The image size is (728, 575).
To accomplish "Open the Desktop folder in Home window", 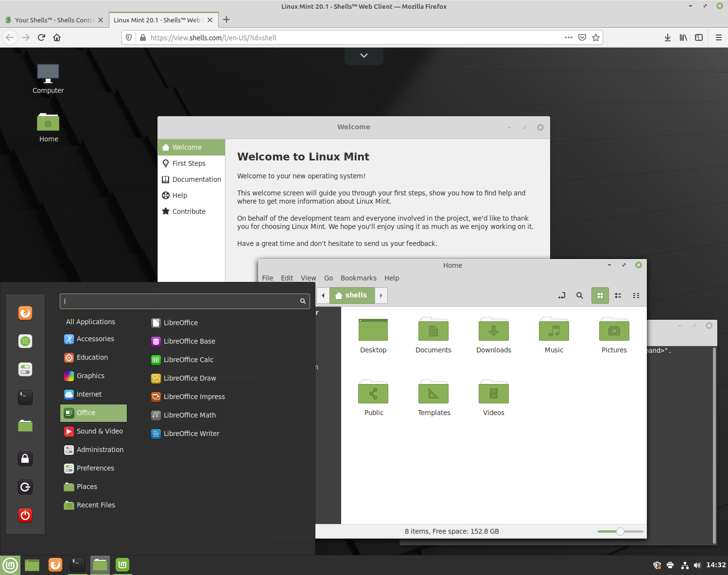I will pos(373,335).
